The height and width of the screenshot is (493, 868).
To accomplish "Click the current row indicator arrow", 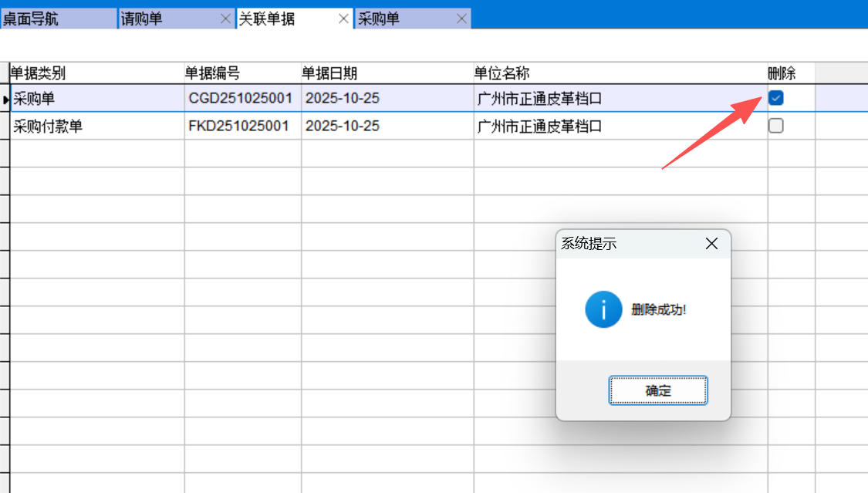I will point(6,99).
